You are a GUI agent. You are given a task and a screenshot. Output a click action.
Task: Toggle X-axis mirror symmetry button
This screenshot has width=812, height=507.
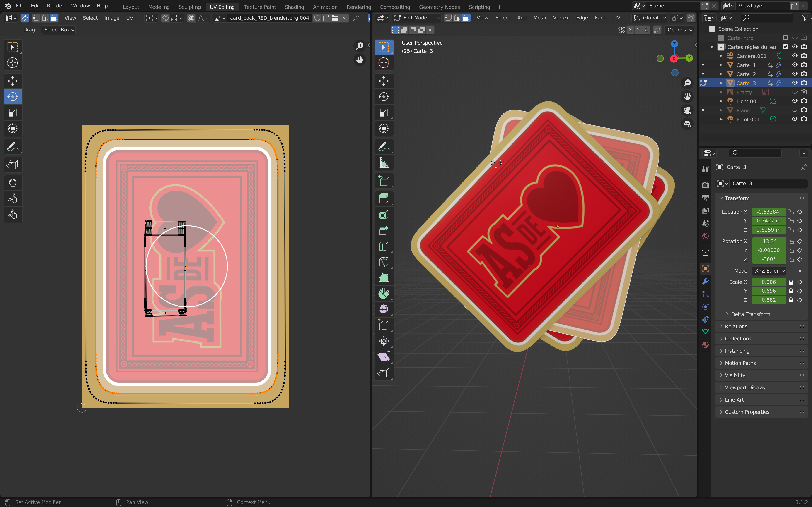click(x=630, y=29)
